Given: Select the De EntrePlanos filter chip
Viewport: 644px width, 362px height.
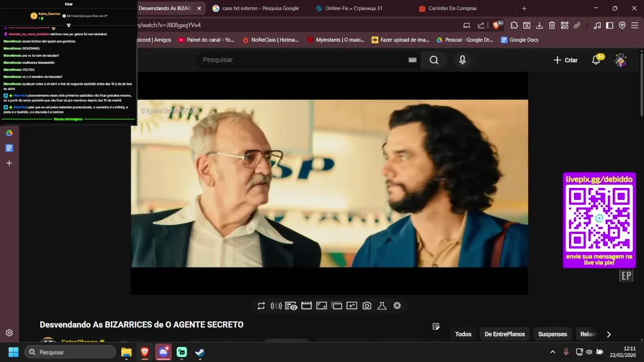Looking at the screenshot, I should pyautogui.click(x=505, y=334).
